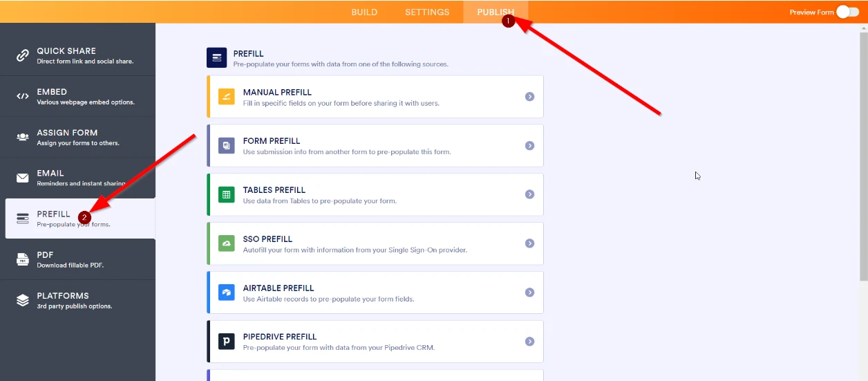Switch to the Settings tab
Screen dimensions: 868x381
coord(427,12)
